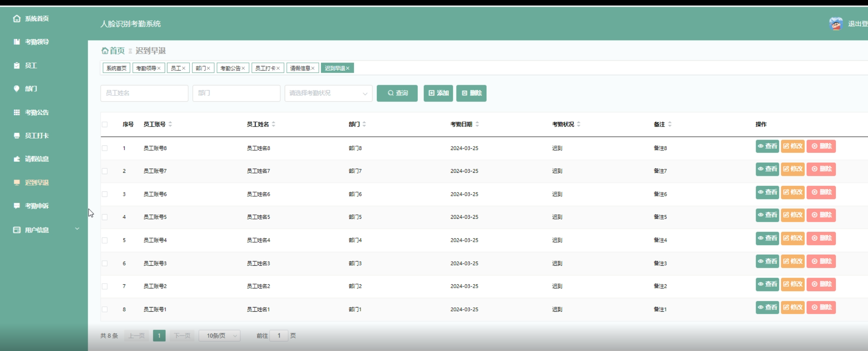The width and height of the screenshot is (868, 351).
Task: Click the 请假信息 icon in sidebar
Action: point(17,159)
